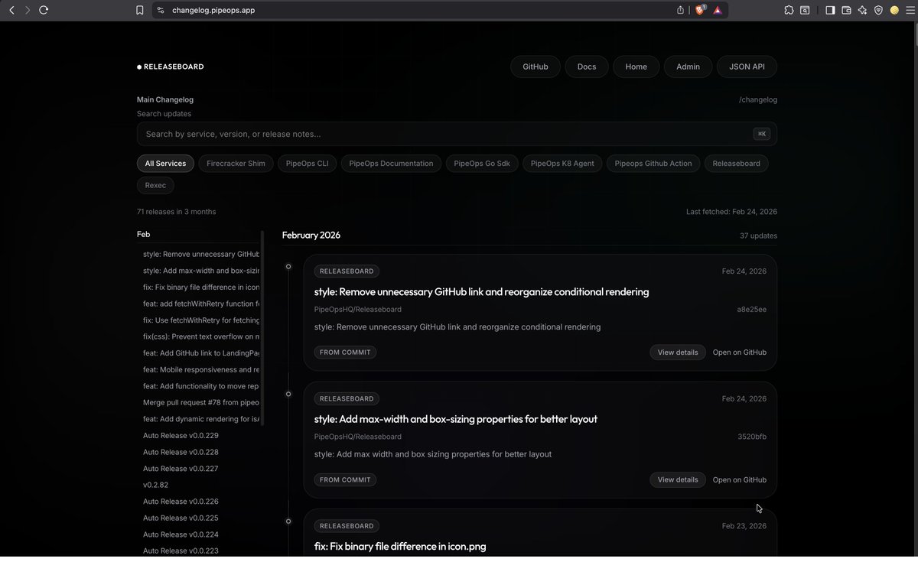Image resolution: width=918 pixels, height=588 pixels.
Task: Select sidebar entry 'fix: Use fetchWithRetry for fetching'
Action: (x=201, y=320)
